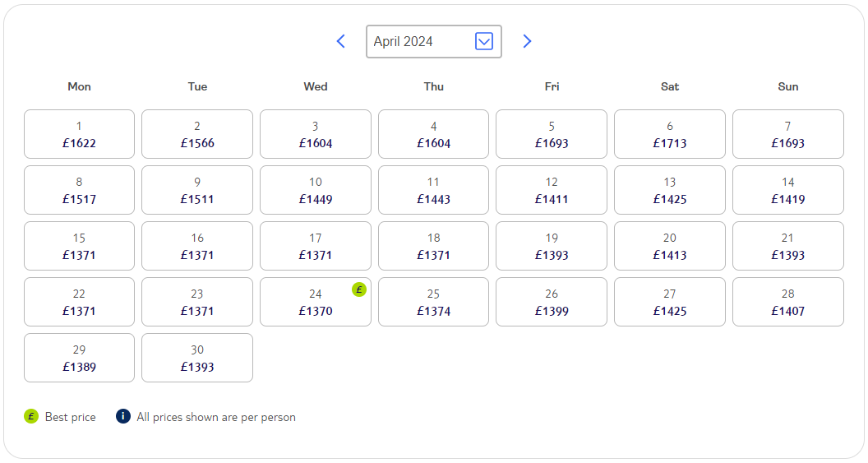
Task: Click the green pound icon in the legend
Action: 31,416
